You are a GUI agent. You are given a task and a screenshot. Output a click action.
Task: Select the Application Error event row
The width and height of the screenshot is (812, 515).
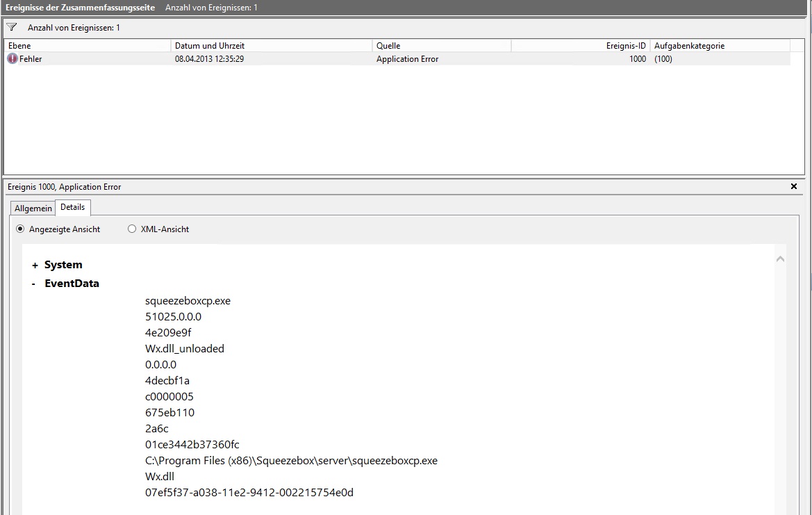click(x=407, y=59)
